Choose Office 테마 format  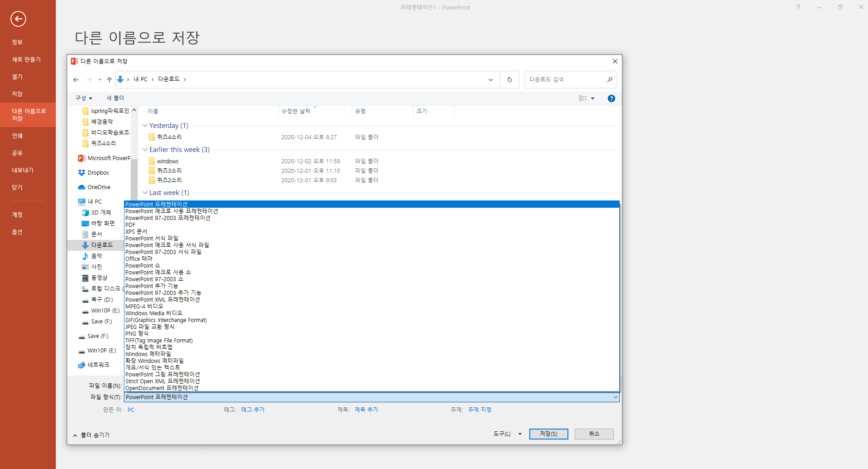point(371,259)
